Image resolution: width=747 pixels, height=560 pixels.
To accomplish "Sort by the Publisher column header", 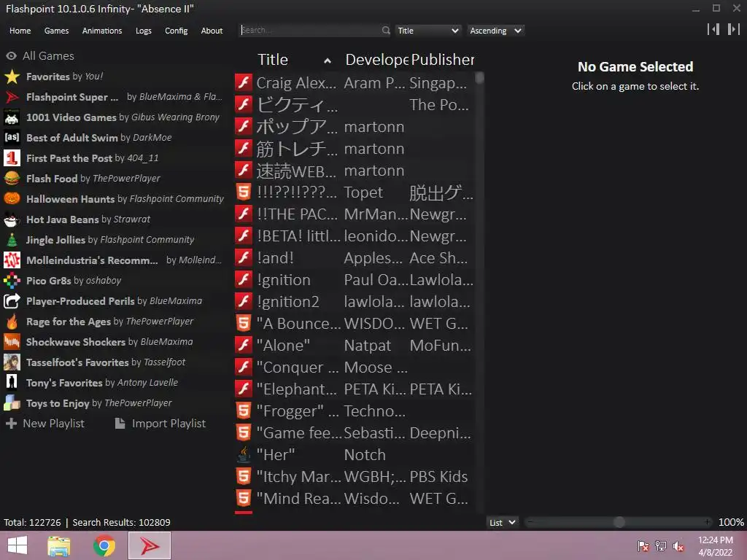I will click(442, 60).
